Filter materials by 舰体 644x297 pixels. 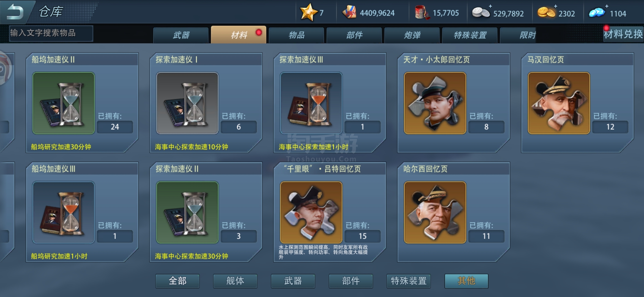coord(235,281)
